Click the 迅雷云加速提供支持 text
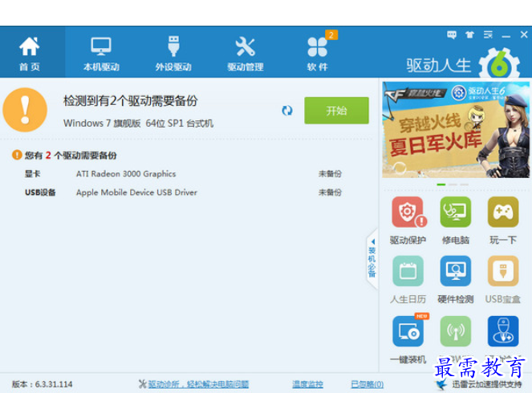 point(487,384)
